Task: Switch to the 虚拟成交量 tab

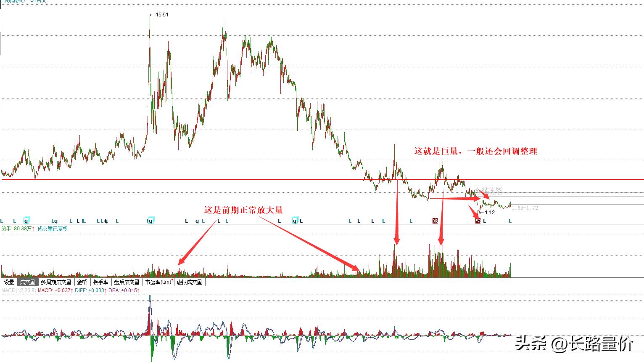Action: click(190, 282)
